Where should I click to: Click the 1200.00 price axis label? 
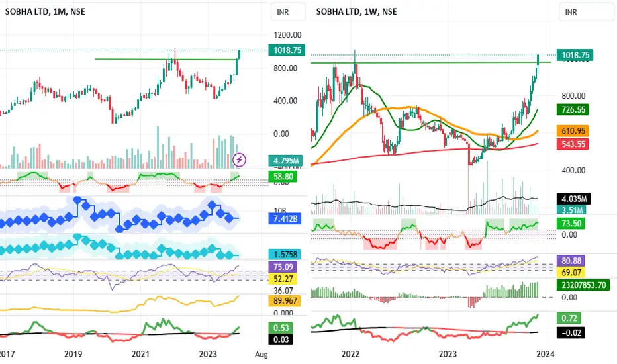point(287,35)
